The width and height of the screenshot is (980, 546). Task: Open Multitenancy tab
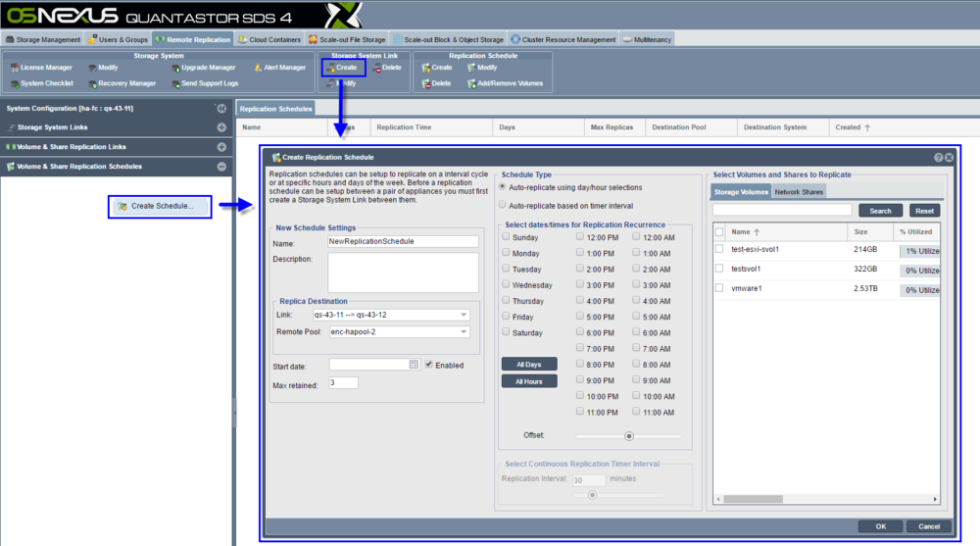[647, 39]
